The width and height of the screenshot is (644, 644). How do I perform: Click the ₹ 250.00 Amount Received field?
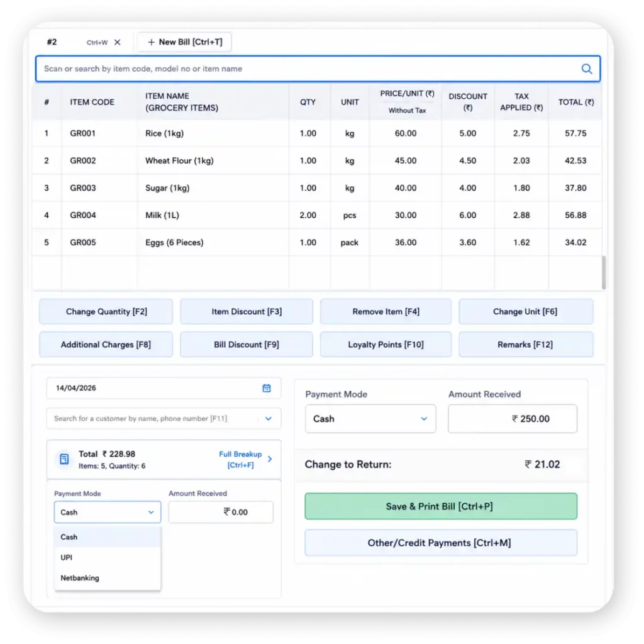512,418
